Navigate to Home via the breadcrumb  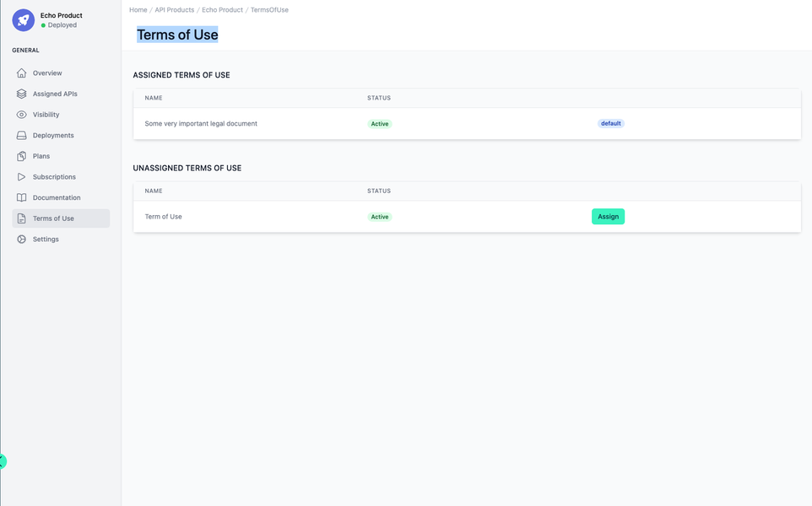click(x=138, y=9)
